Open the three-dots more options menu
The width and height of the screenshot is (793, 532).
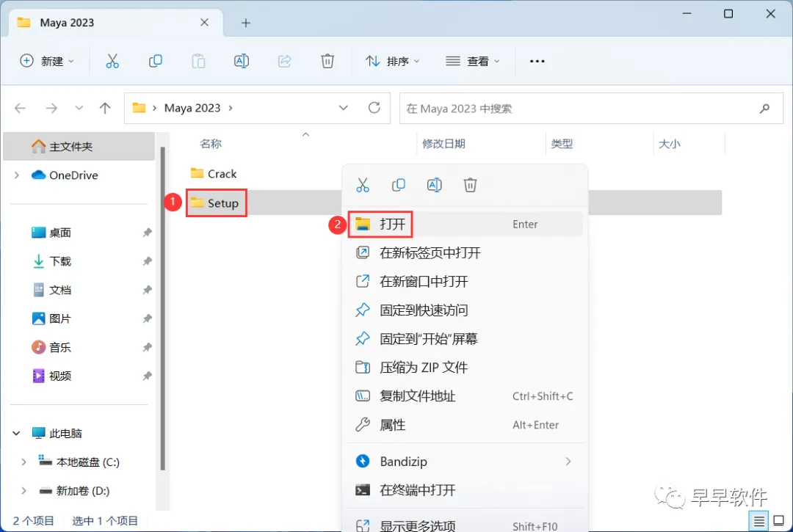point(537,61)
